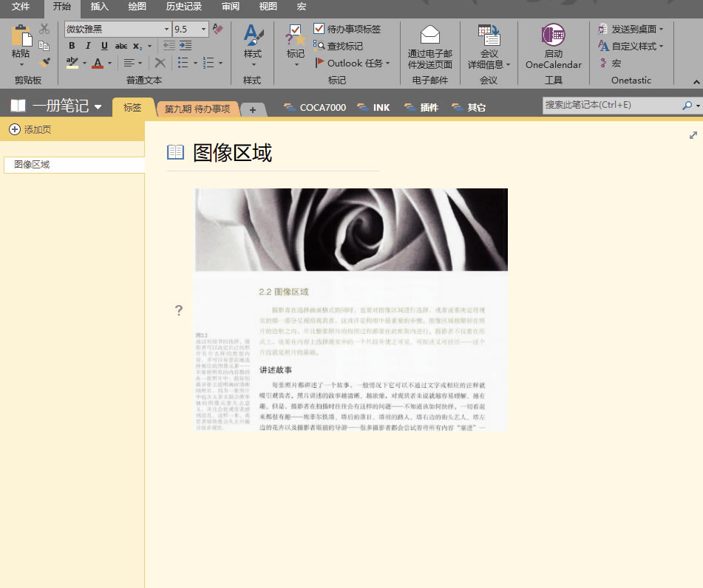
Task: Expand the Outlook 任务 dropdown
Action: (x=387, y=63)
